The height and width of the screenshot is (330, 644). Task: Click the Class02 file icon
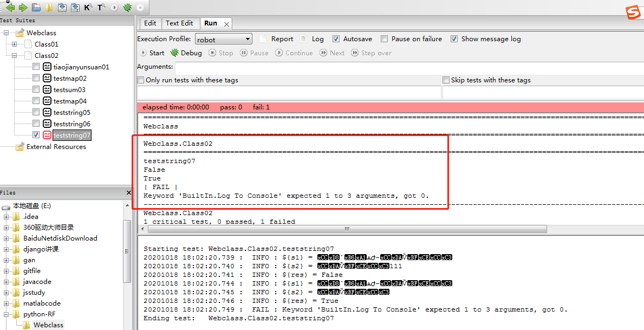coord(28,55)
